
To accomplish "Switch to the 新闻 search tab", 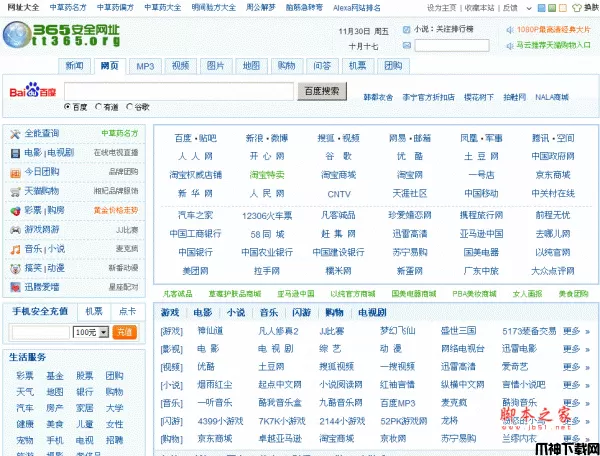I will click(75, 66).
